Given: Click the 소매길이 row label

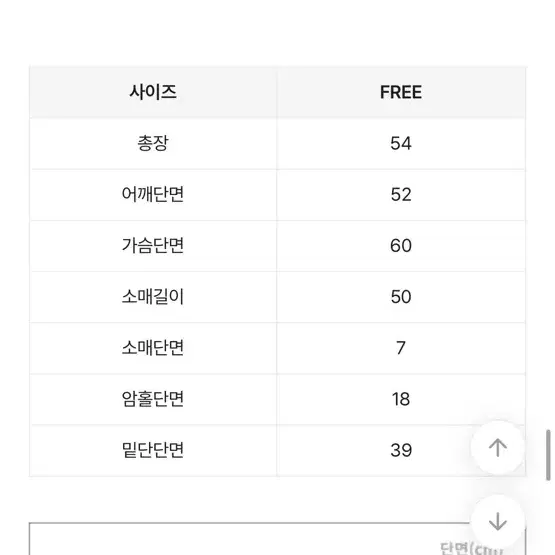Looking at the screenshot, I should point(153,297).
